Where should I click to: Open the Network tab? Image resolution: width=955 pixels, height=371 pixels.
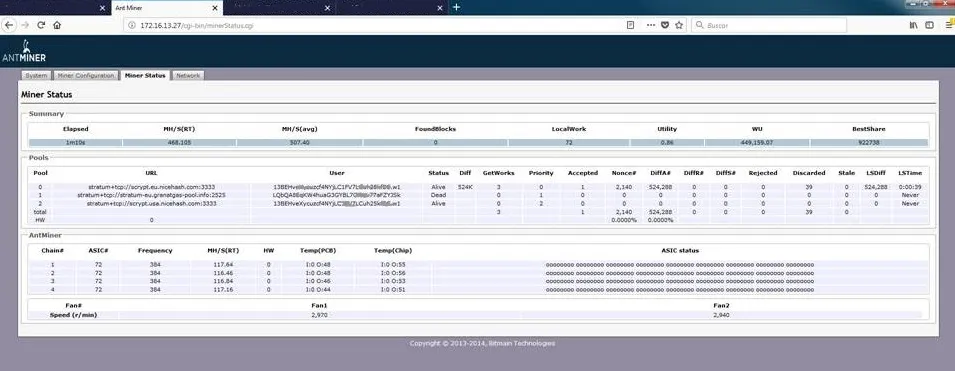(x=188, y=76)
